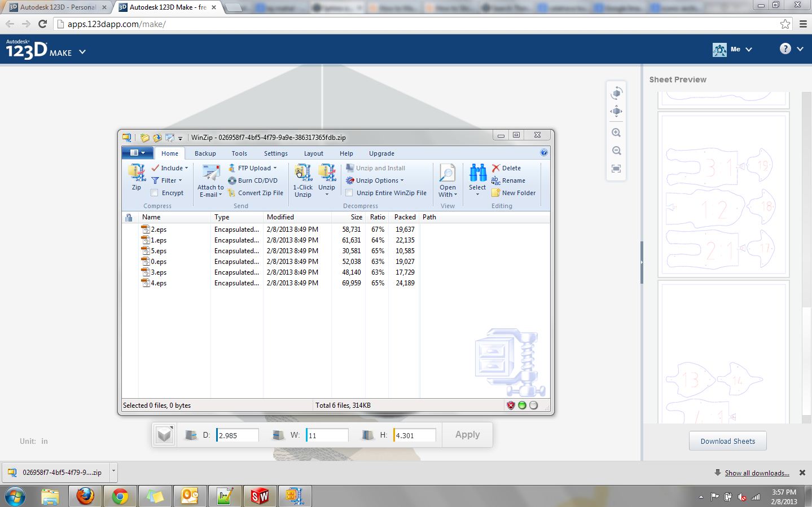This screenshot has height=507, width=812.
Task: Click the W width input field
Action: pyautogui.click(x=327, y=435)
